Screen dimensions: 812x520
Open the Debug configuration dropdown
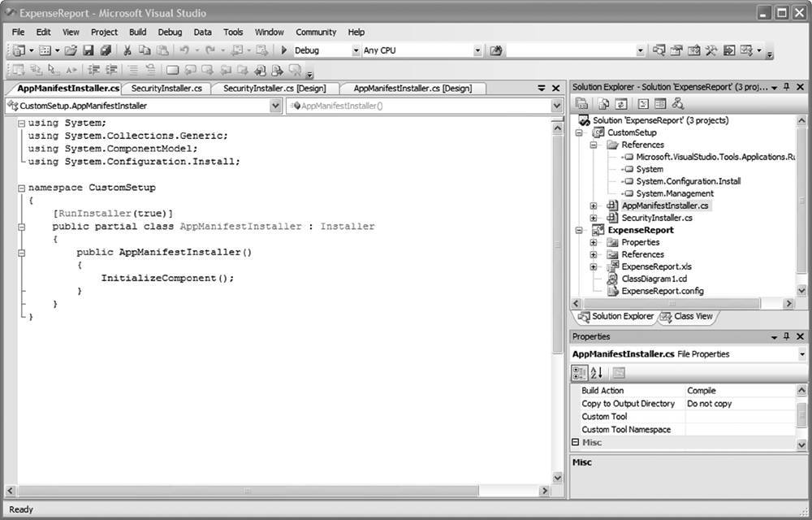(356, 50)
